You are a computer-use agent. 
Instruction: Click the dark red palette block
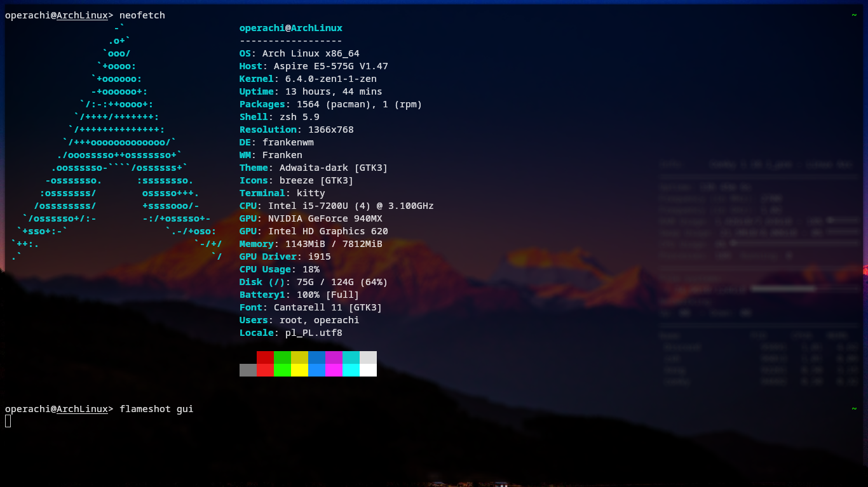[x=265, y=357]
